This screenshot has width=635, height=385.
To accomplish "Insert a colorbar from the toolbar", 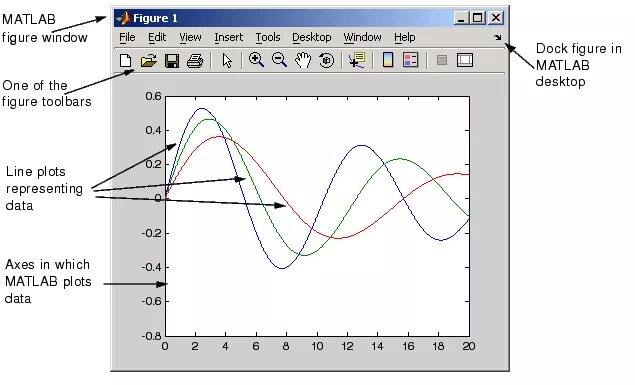I will tap(388, 60).
